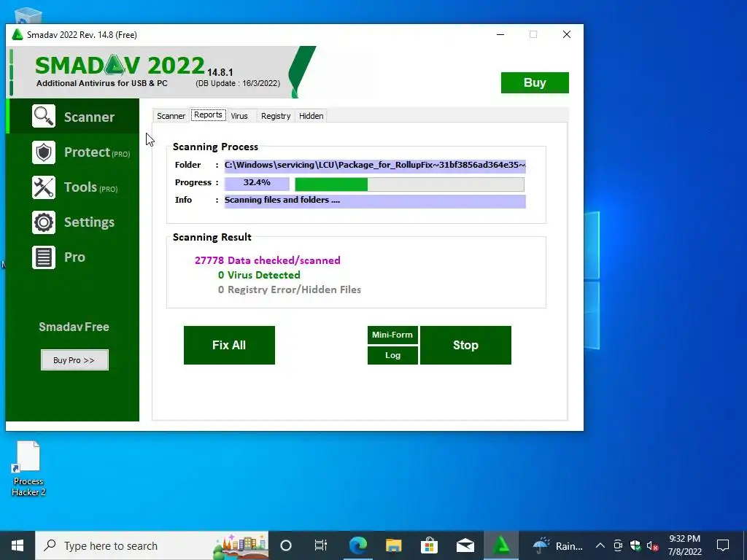Minimize the Smadav window
This screenshot has width=747, height=560.
click(500, 34)
